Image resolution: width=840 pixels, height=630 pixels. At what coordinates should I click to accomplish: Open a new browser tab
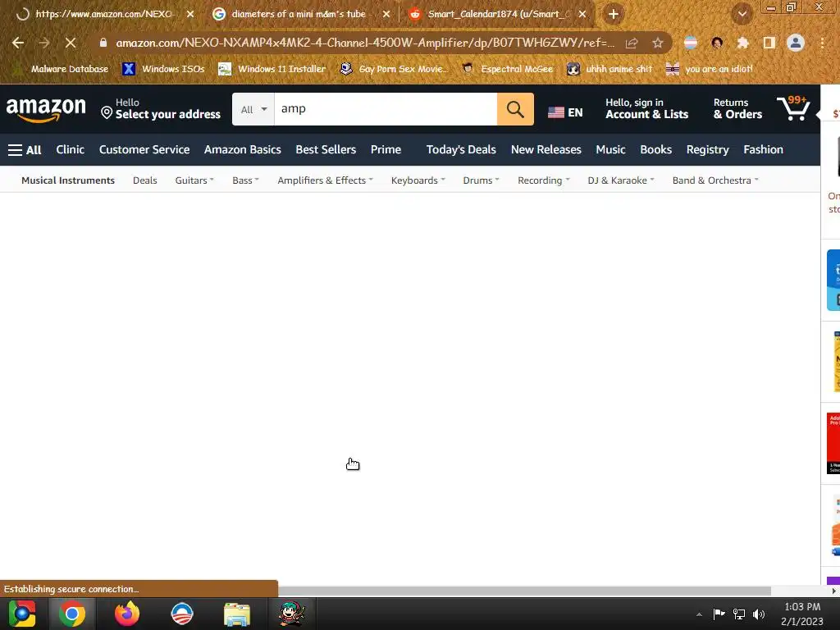[x=614, y=14]
